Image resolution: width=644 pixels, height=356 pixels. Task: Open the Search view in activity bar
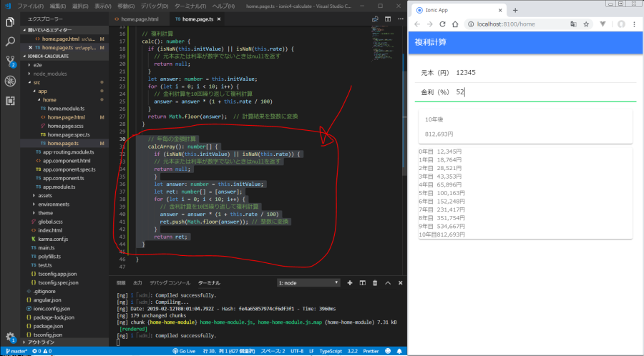click(10, 42)
